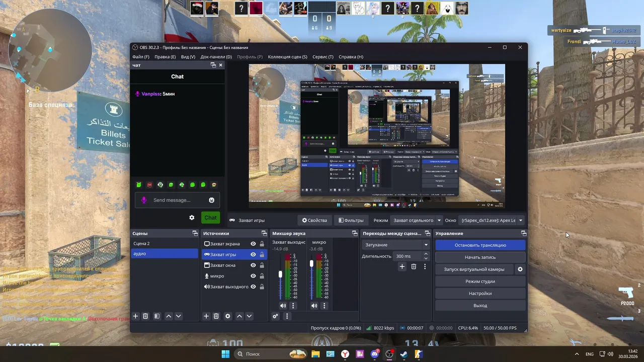
Task: Open the Режим capture mode dropdown
Action: pyautogui.click(x=417, y=220)
